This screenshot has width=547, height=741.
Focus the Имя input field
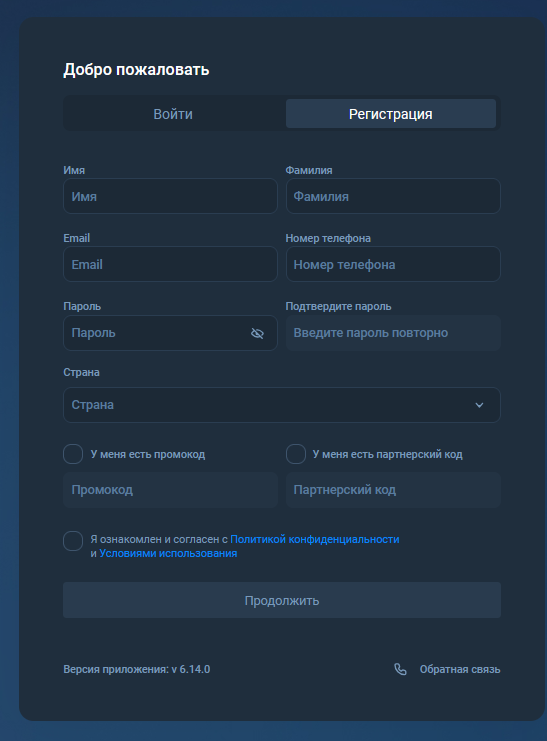point(170,196)
